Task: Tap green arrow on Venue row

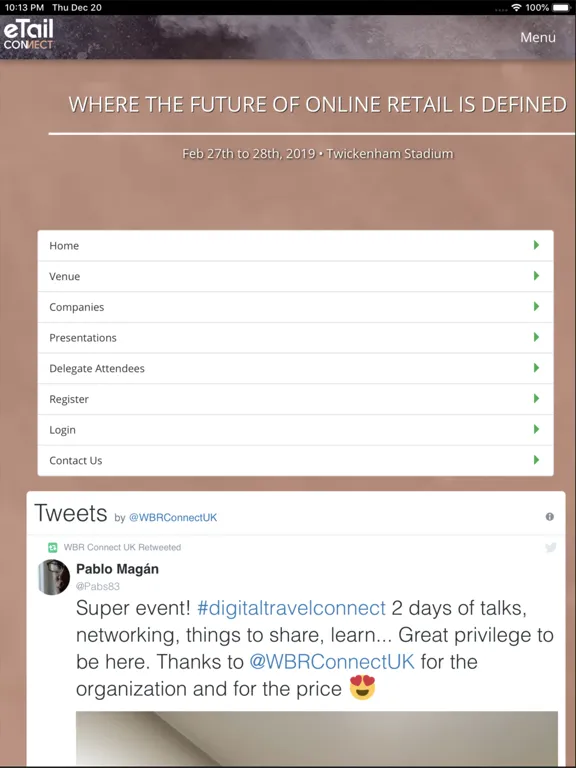Action: [x=536, y=276]
